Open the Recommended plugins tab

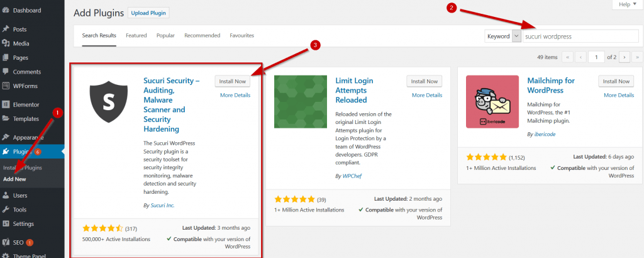coord(202,36)
